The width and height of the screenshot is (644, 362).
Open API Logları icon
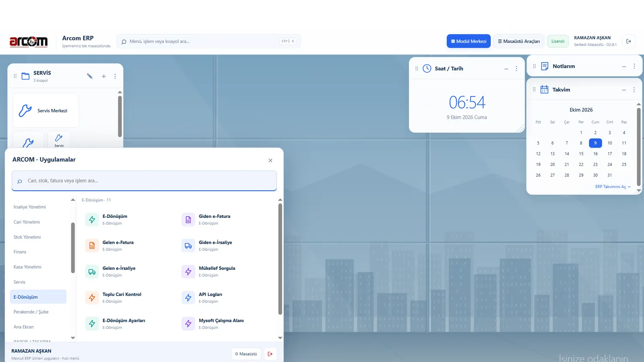coord(188,298)
